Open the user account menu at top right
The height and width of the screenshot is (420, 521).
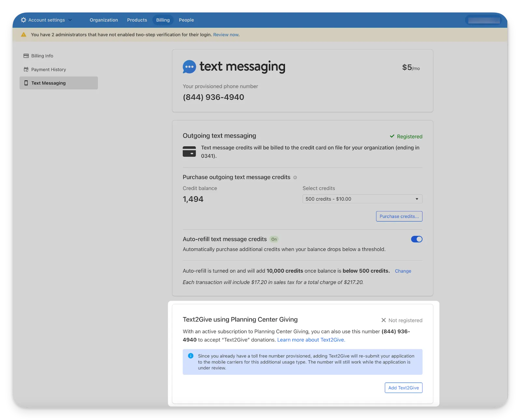pyautogui.click(x=484, y=20)
